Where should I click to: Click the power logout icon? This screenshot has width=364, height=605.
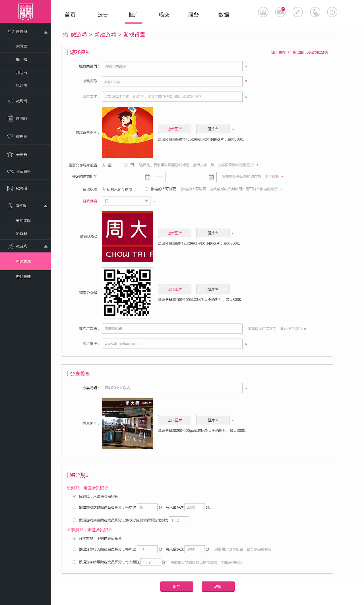point(332,12)
